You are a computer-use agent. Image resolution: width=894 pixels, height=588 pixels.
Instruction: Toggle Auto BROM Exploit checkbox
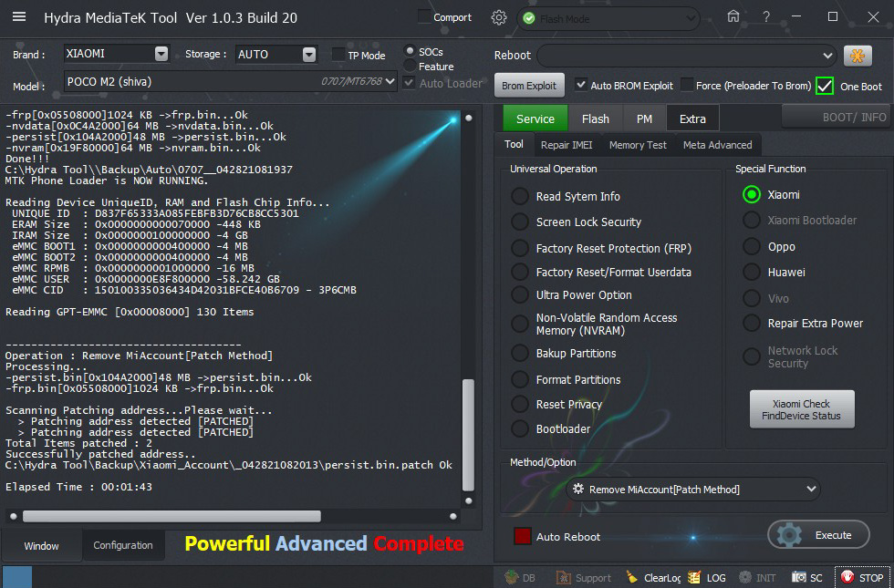pos(580,85)
